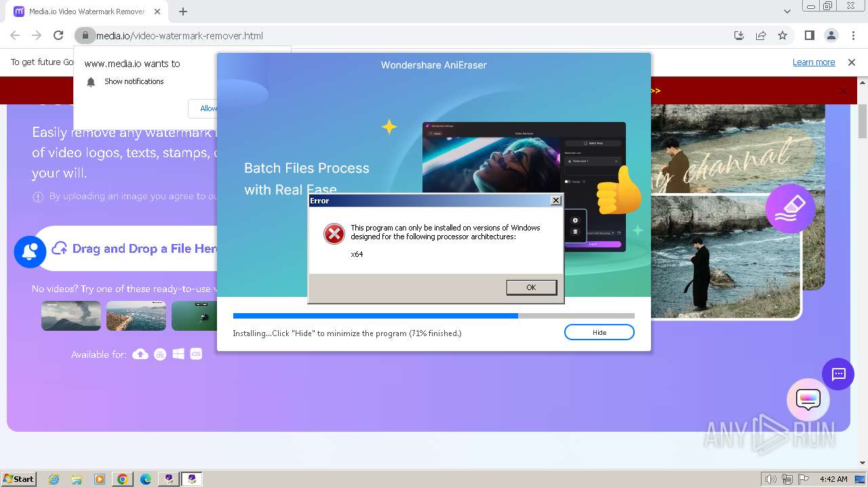
Task: Click the blue notification bell button
Action: 30,251
